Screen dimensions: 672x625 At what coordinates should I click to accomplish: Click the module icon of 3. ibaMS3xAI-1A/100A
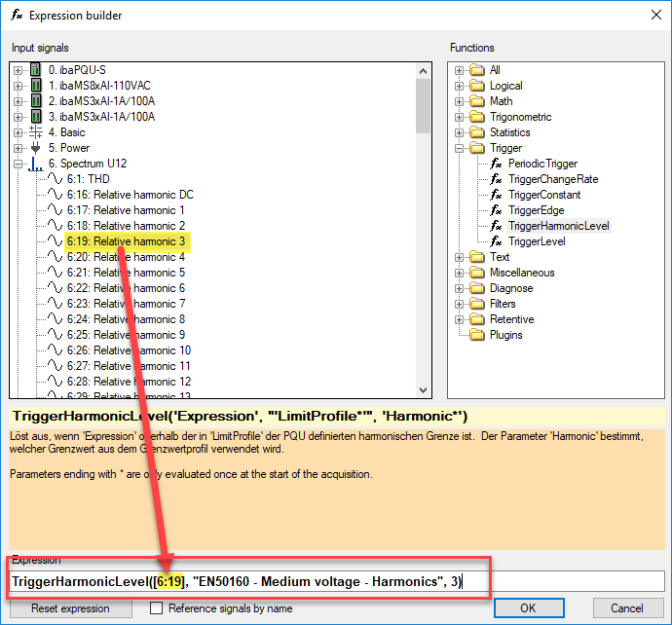[36, 116]
